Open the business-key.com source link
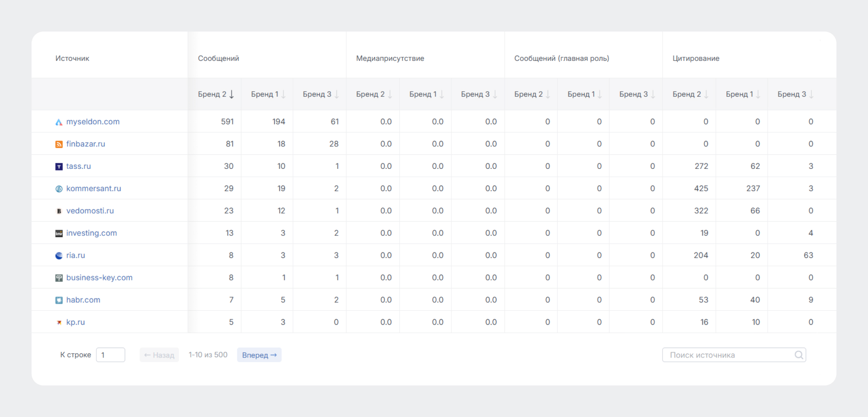Screen dimensions: 868x417 [99, 278]
